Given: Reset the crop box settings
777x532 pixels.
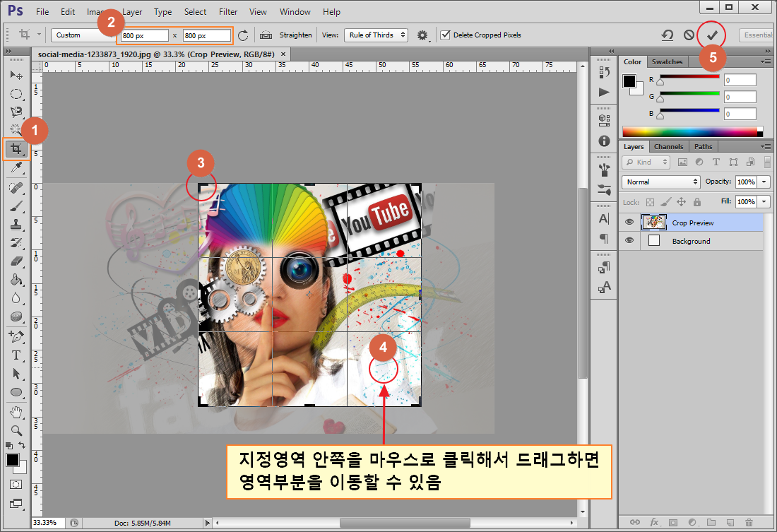Looking at the screenshot, I should [668, 35].
